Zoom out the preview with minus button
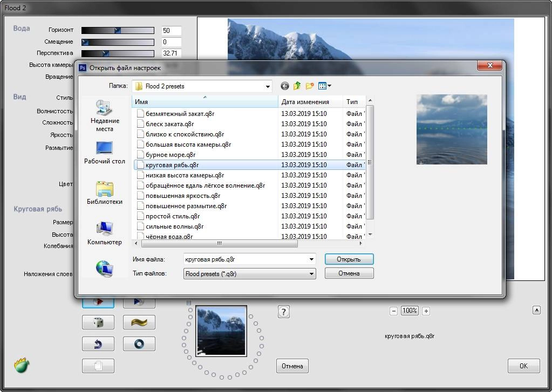 point(394,311)
